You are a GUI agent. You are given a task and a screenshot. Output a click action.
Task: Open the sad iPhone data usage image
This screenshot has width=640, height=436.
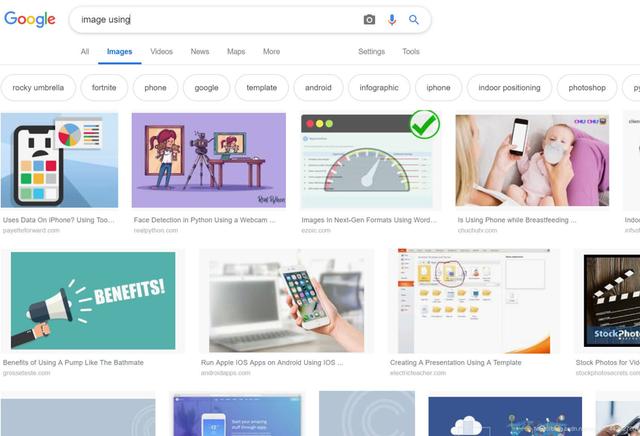(x=60, y=160)
